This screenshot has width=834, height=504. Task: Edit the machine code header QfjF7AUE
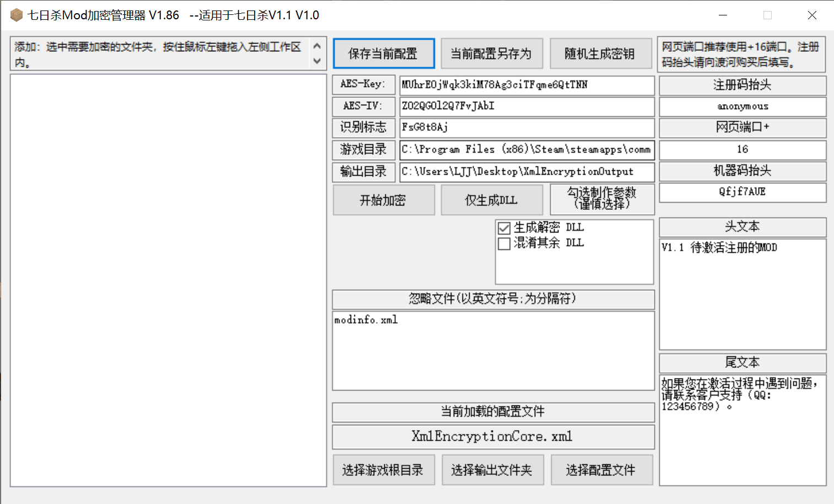[742, 192]
